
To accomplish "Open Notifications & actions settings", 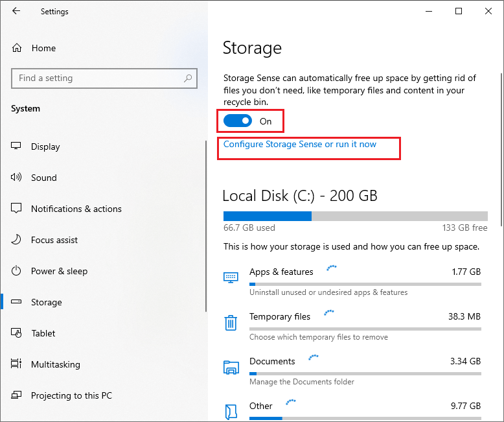I will [76, 209].
